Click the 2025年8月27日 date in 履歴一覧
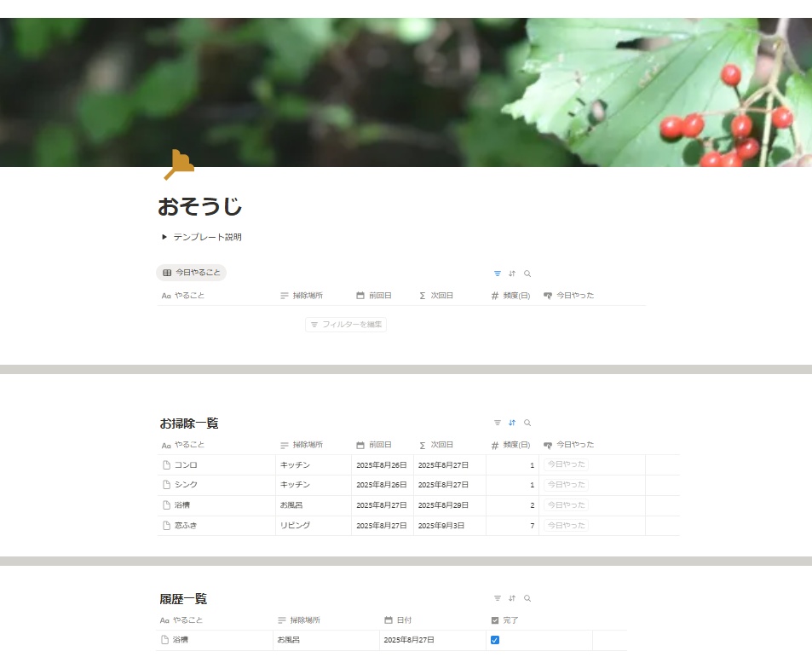 [409, 641]
